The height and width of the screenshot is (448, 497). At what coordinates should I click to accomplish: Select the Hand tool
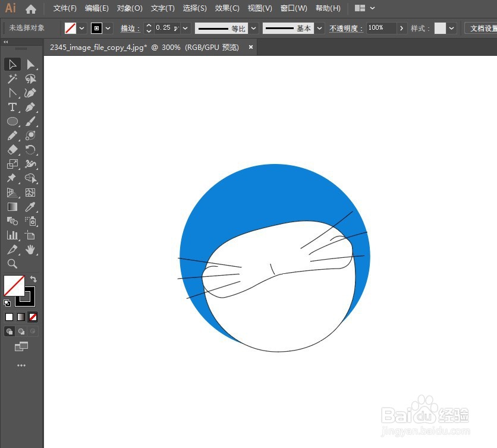pyautogui.click(x=30, y=250)
